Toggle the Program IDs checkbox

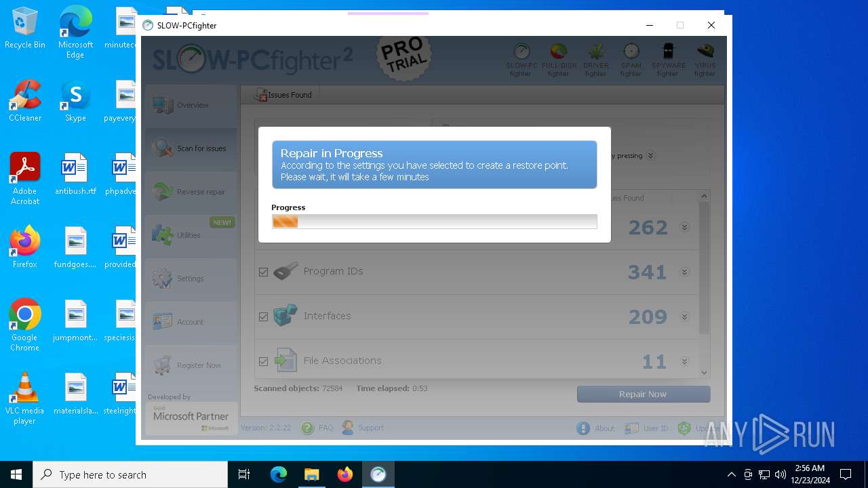click(264, 272)
